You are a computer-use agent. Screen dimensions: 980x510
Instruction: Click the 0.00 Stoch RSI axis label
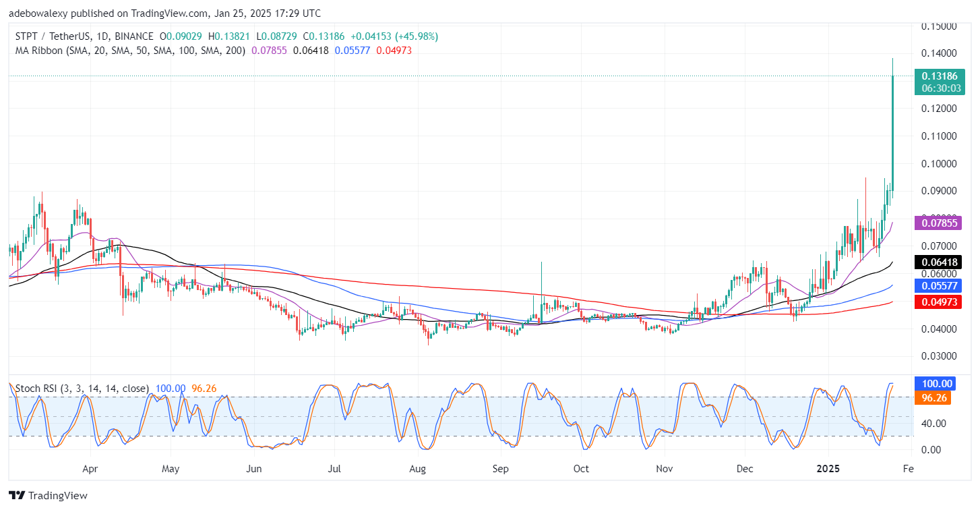(930, 450)
